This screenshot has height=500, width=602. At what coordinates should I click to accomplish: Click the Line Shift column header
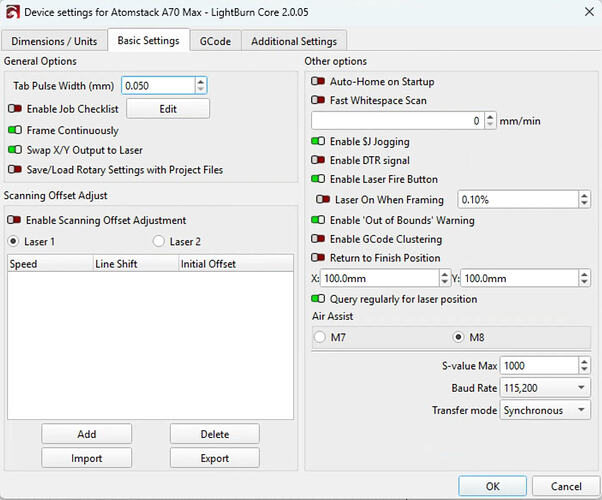[136, 264]
